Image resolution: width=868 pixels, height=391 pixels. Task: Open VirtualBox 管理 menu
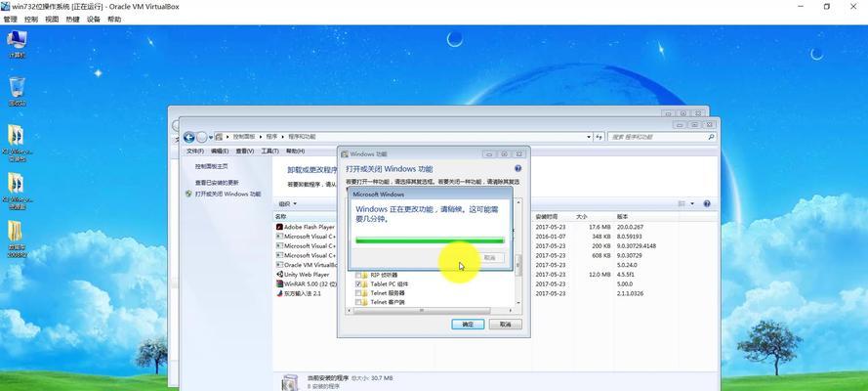(x=10, y=20)
